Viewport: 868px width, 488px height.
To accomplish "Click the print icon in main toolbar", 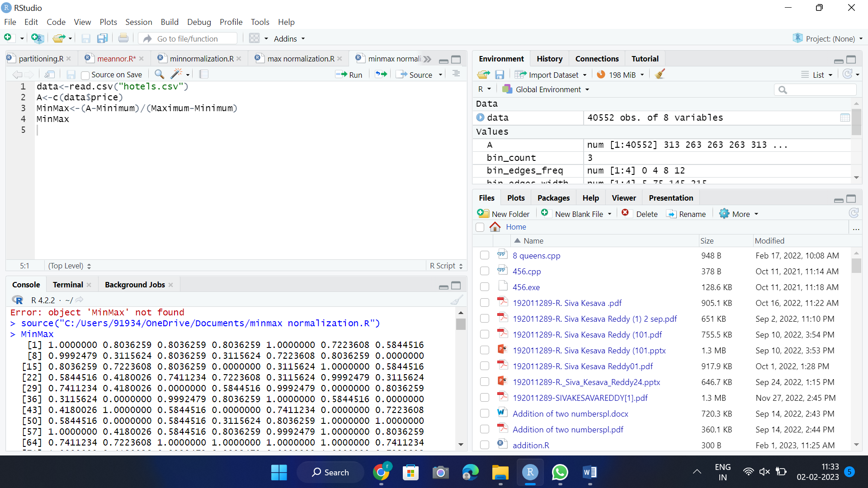I will tap(123, 38).
